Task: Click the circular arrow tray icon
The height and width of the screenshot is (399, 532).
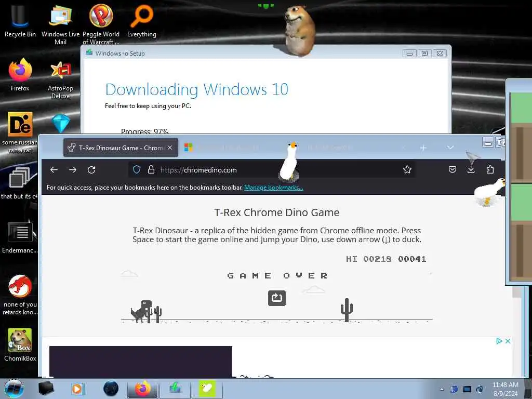Action: tap(480, 389)
